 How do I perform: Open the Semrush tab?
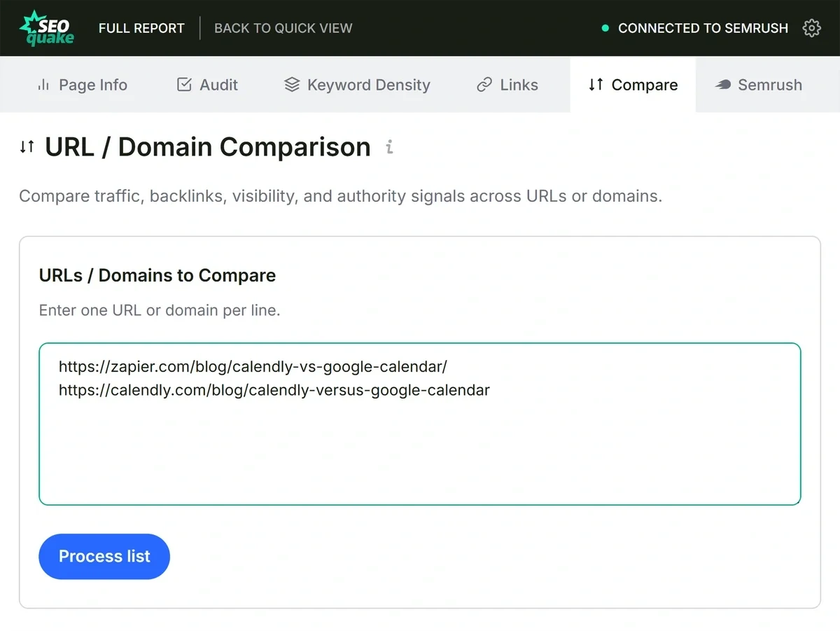(758, 85)
